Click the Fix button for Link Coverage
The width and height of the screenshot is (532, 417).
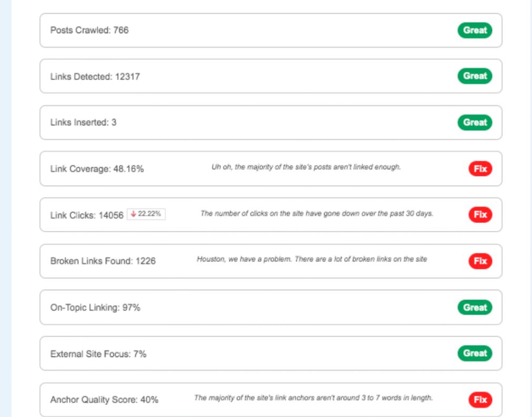click(x=479, y=169)
